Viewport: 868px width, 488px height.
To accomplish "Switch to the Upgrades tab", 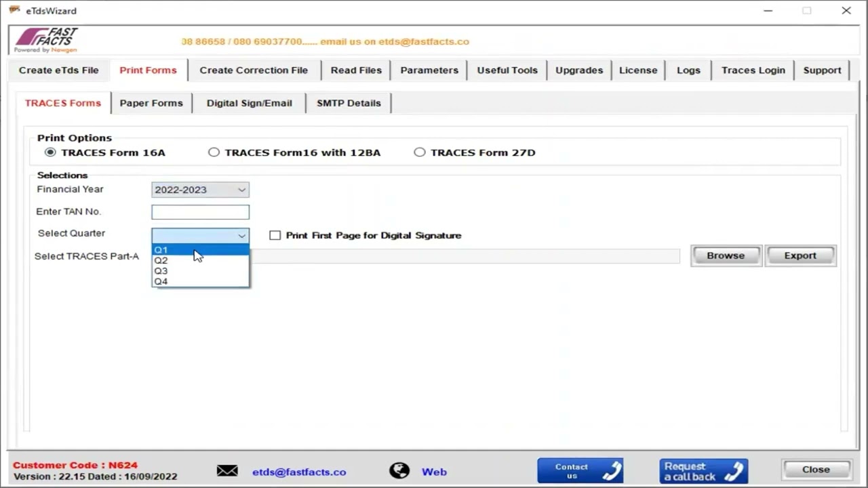I will (579, 70).
